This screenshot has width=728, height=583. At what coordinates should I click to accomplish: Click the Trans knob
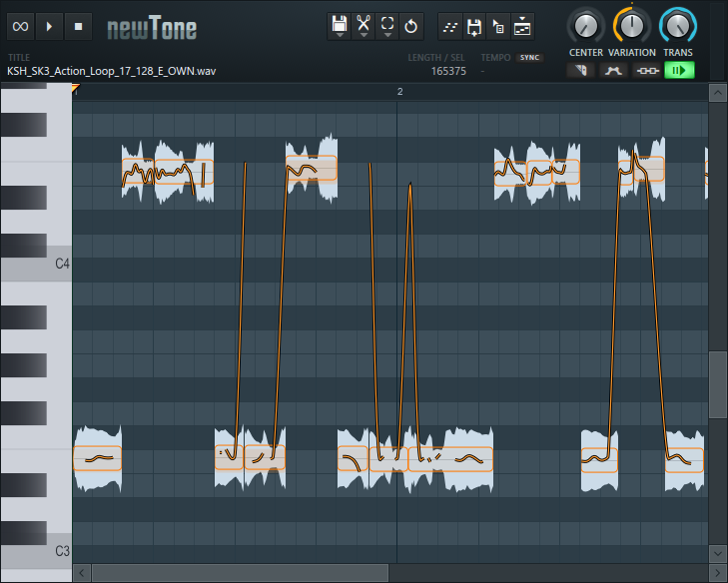point(678,25)
